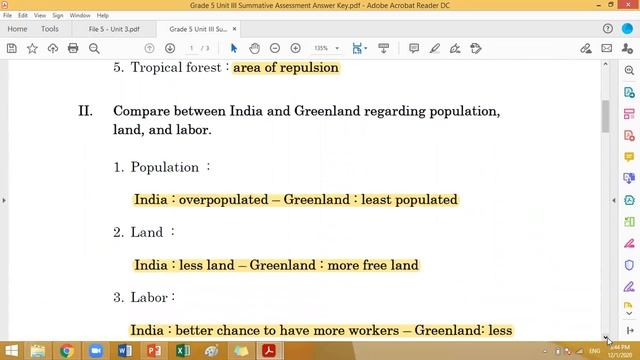
Task: Open Word from taskbar
Action: click(x=125, y=351)
